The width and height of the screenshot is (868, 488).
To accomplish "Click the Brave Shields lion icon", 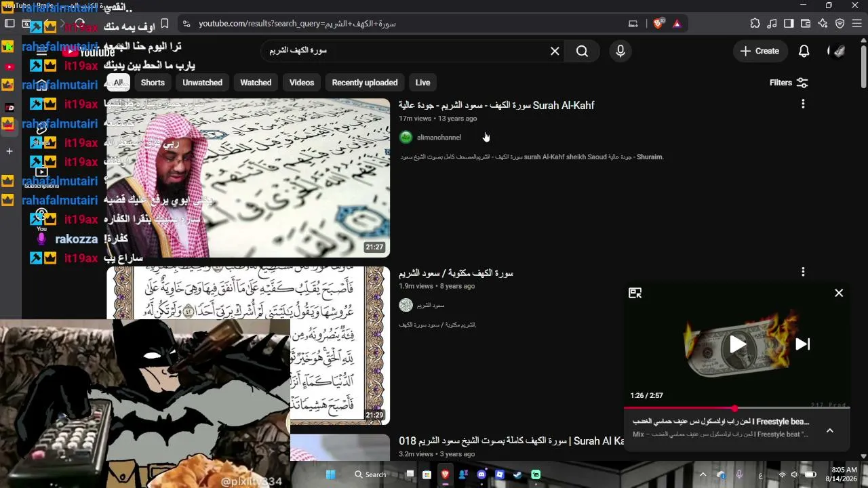I will [x=658, y=24].
